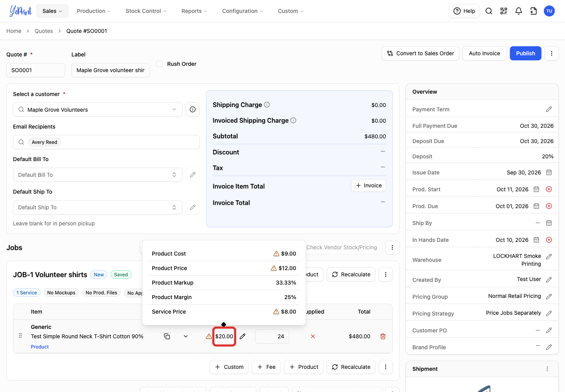Edit the $20.00 unit price pencil
Viewport: 565px width, 392px height.
[x=242, y=336]
